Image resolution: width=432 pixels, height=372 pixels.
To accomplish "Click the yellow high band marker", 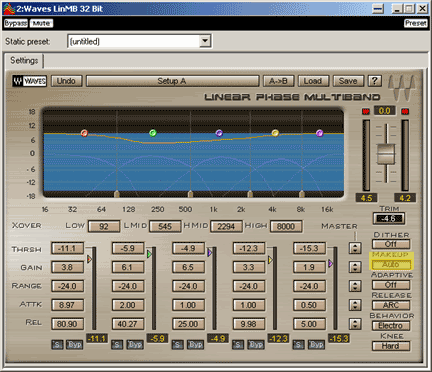I will [x=275, y=133].
